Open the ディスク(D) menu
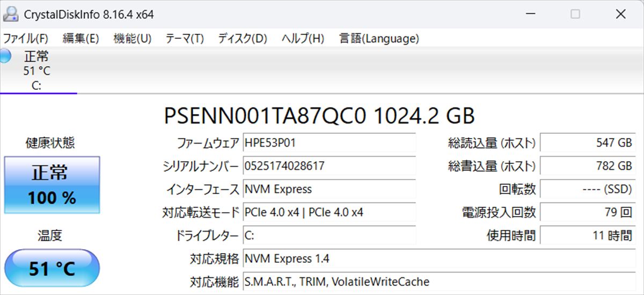This screenshot has height=295, width=644. click(x=242, y=39)
